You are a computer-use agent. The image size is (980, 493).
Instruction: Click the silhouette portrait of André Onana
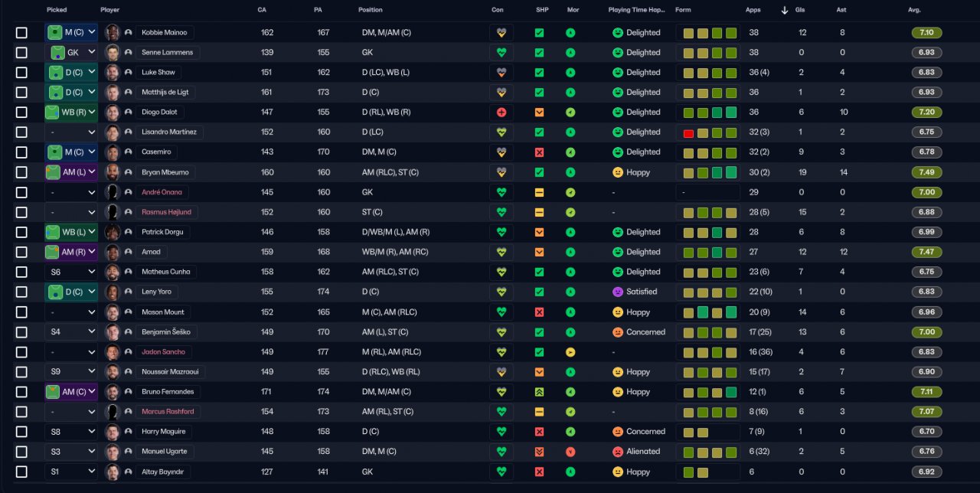(113, 192)
